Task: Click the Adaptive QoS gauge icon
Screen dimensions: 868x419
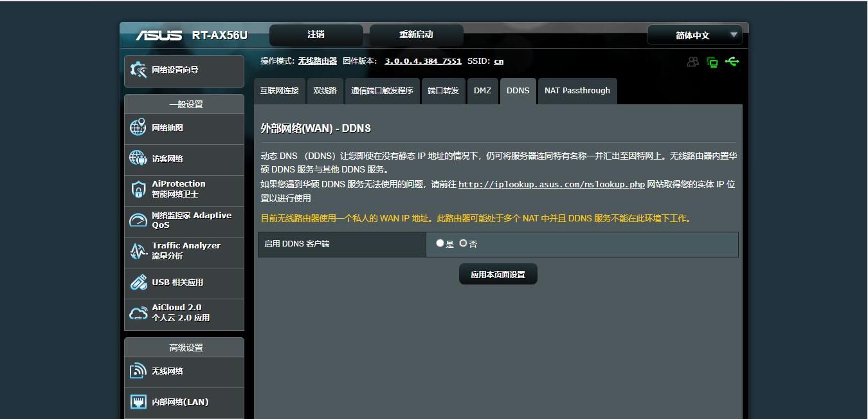Action: (138, 220)
